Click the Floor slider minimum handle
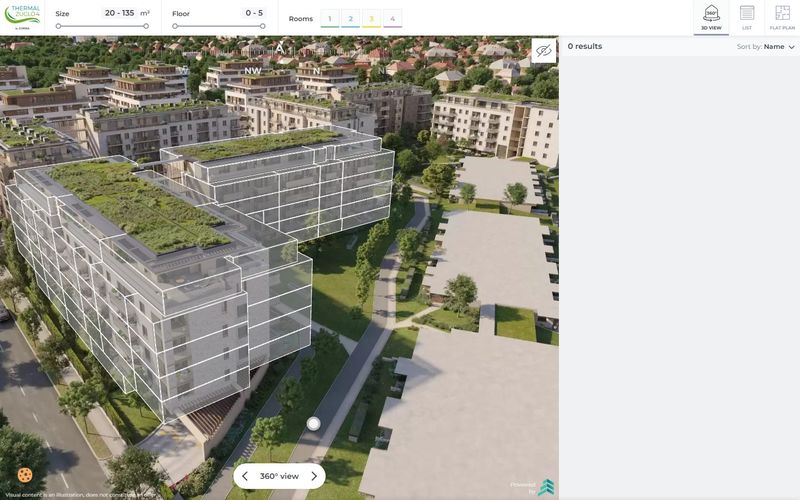The width and height of the screenshot is (800, 500). (175, 26)
